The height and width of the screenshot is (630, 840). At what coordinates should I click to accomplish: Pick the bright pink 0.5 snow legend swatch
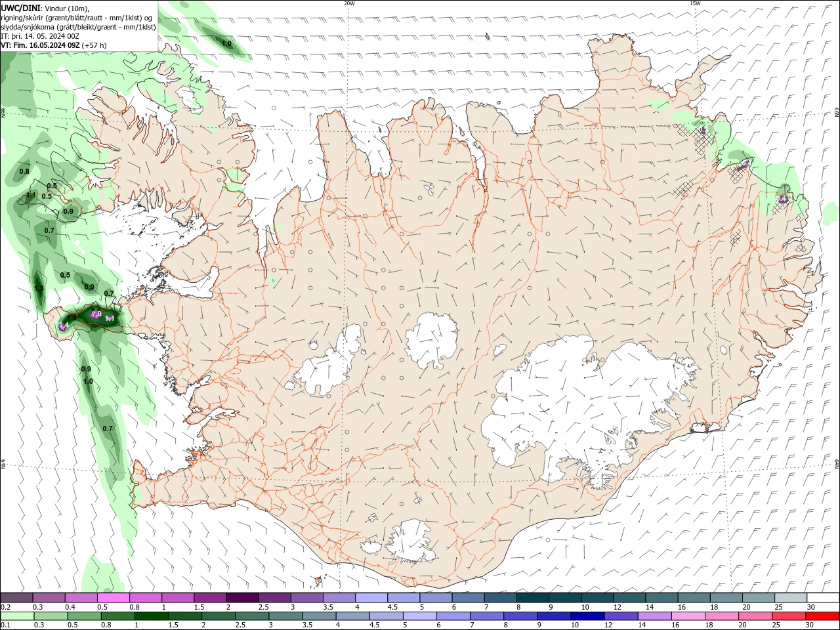click(113, 598)
